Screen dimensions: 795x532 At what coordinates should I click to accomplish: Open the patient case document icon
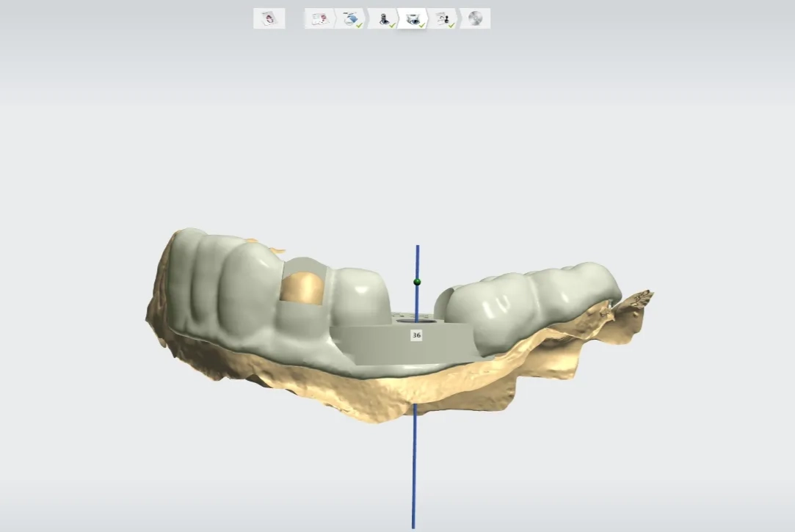(x=269, y=19)
